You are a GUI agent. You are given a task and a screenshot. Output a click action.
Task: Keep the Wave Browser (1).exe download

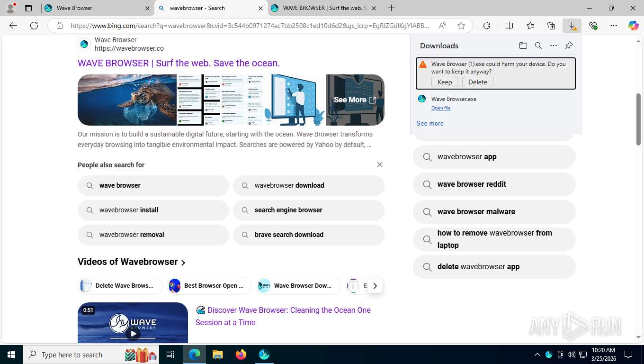445,82
